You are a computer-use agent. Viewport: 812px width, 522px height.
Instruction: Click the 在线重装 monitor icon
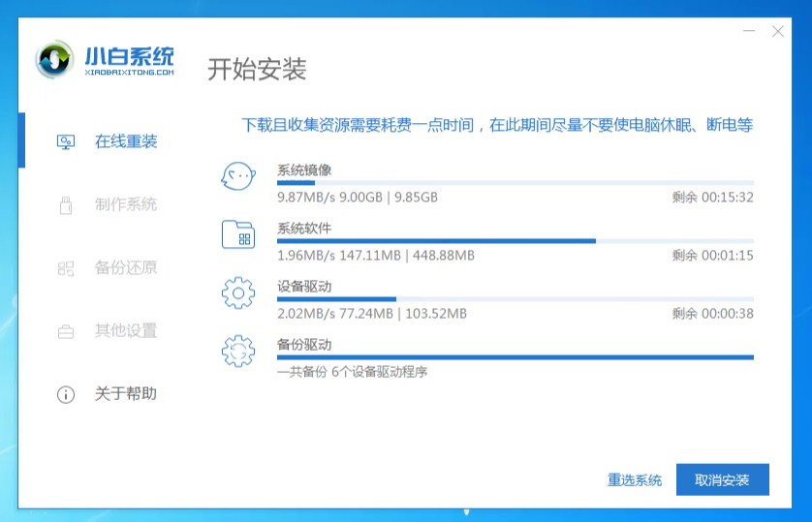click(x=66, y=141)
